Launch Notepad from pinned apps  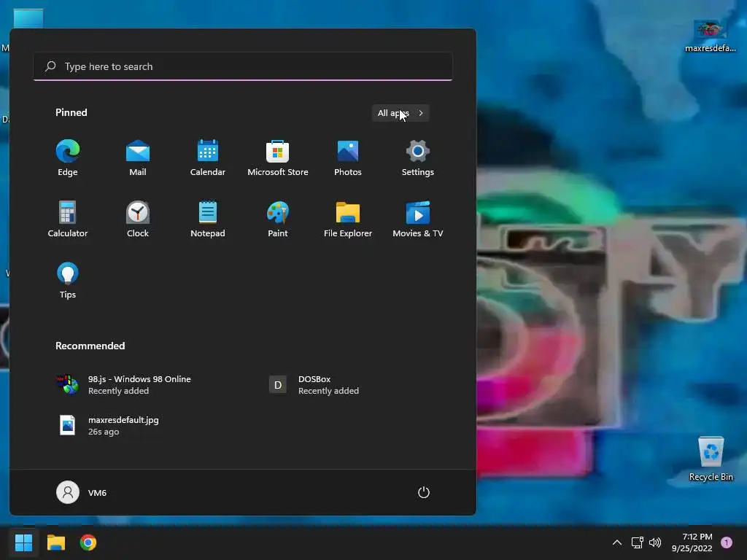tap(208, 219)
